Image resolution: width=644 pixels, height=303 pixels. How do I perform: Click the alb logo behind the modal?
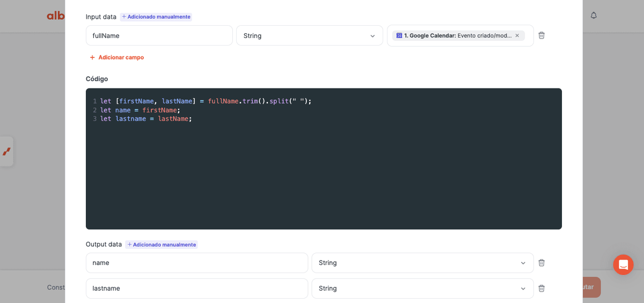pyautogui.click(x=56, y=16)
